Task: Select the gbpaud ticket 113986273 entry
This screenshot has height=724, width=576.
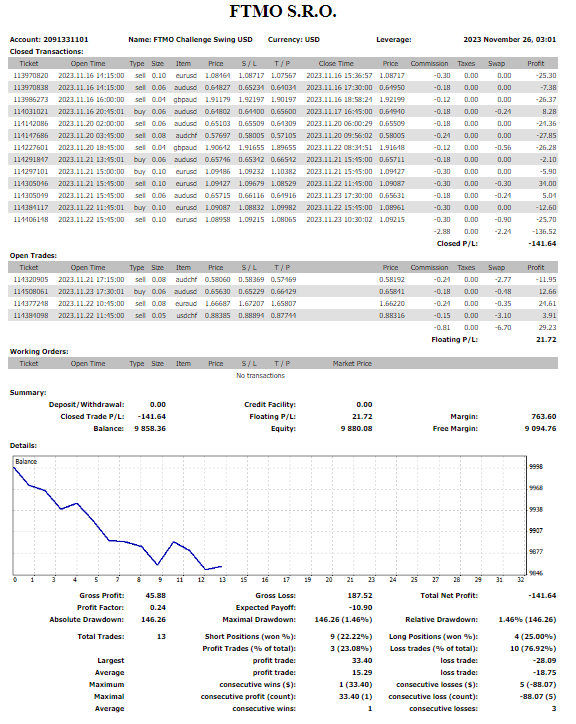Action: point(283,100)
